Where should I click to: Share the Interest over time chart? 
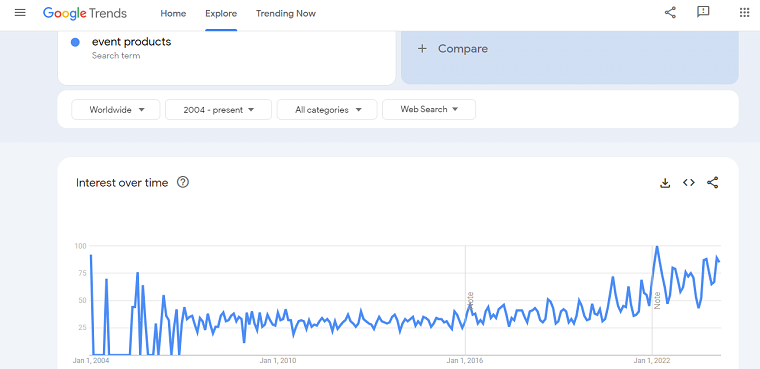712,183
